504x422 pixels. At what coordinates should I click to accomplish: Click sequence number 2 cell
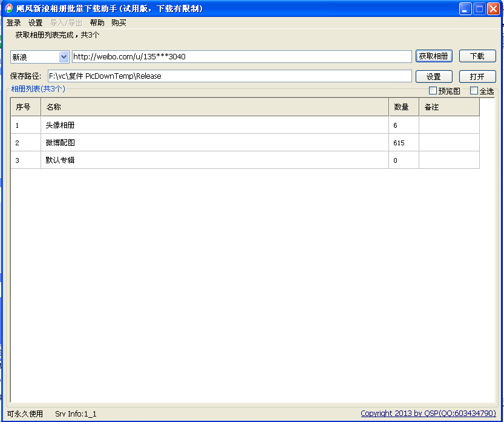coord(26,142)
